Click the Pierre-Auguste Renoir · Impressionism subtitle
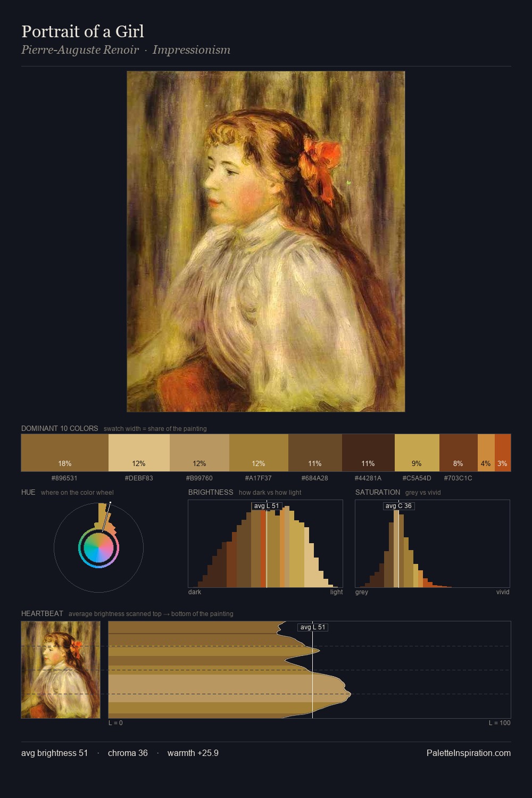This screenshot has height=798, width=532. coord(126,50)
